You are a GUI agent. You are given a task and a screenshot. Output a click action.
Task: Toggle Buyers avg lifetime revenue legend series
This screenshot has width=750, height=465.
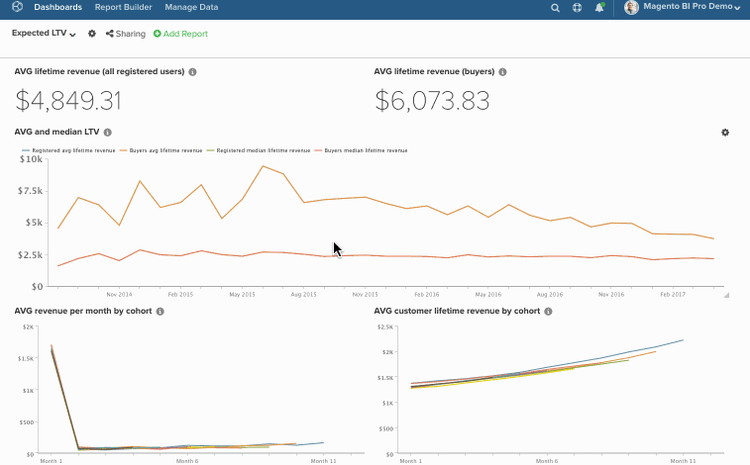[162, 150]
